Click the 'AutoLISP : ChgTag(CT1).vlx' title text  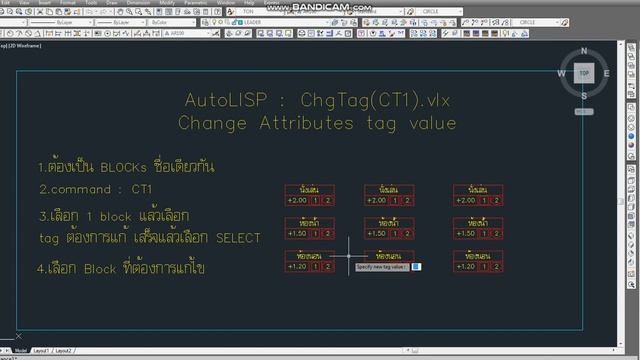point(317,100)
